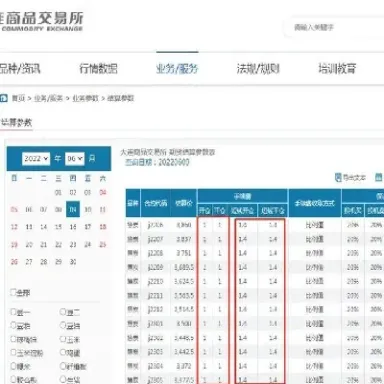Open the 2022 year dropdown
Viewport: 384px width, 384px height.
pos(36,159)
